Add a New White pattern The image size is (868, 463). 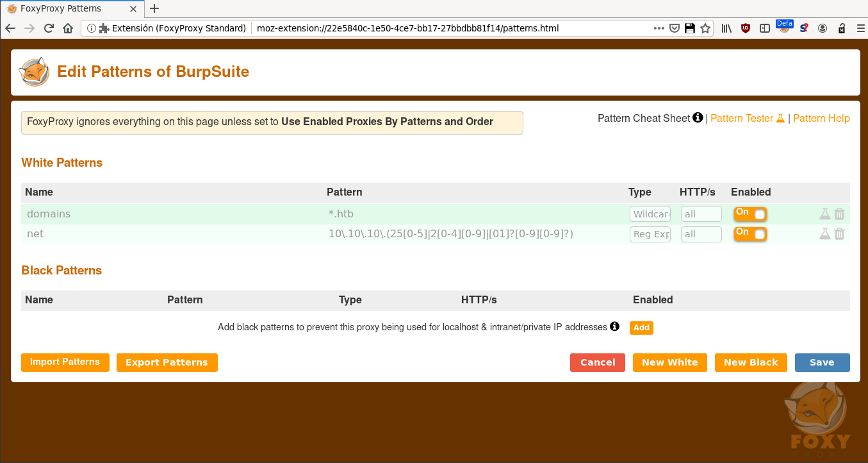[669, 362]
